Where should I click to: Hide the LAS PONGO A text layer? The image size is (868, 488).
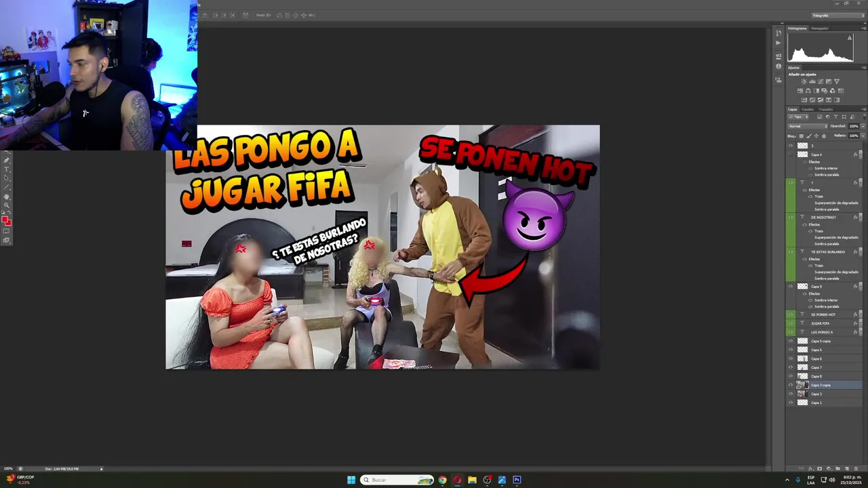coord(790,332)
